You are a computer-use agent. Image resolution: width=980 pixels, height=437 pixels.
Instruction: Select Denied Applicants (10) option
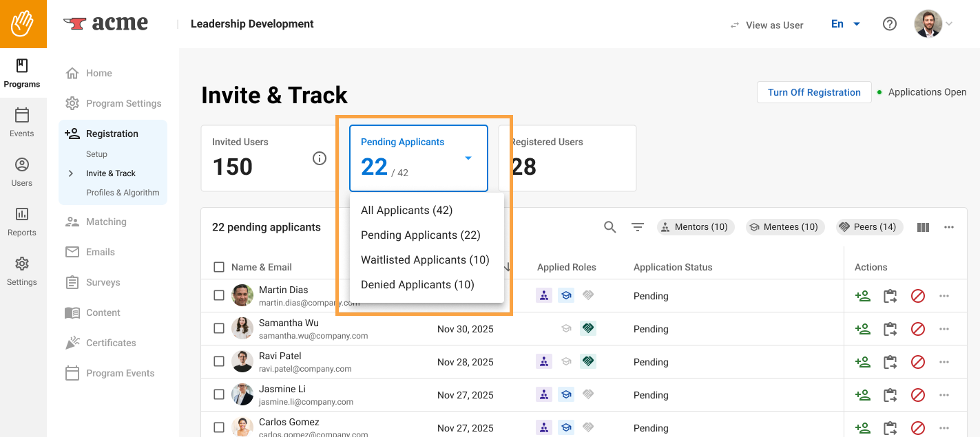417,284
